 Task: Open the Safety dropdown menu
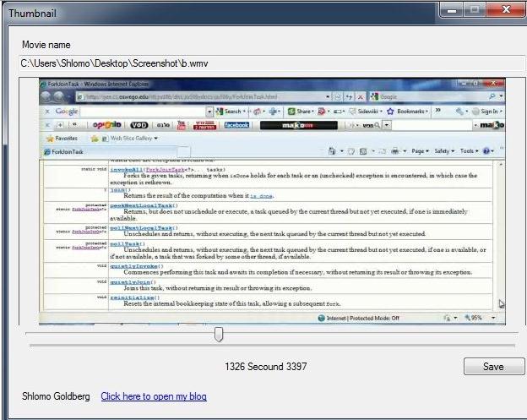click(x=447, y=151)
